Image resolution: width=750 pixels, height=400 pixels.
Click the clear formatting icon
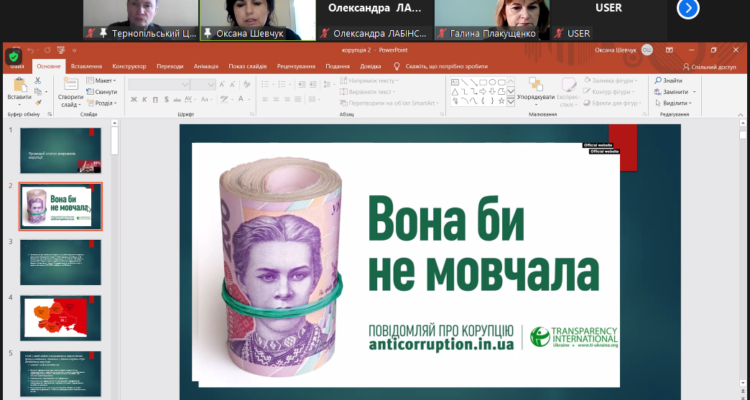coord(247,85)
